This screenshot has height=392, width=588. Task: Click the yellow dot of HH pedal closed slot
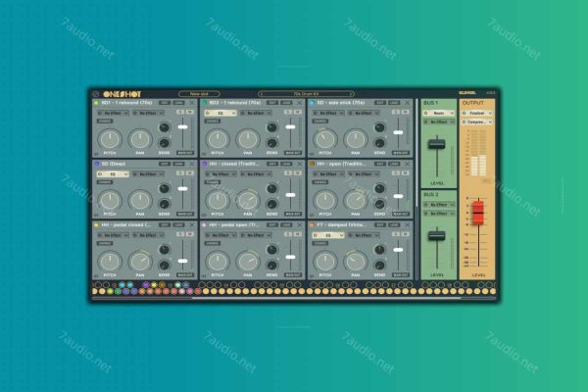coord(96,225)
